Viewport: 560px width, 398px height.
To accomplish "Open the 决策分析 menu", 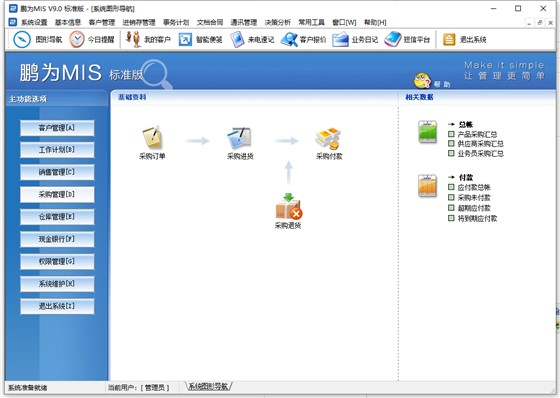I will [x=278, y=23].
